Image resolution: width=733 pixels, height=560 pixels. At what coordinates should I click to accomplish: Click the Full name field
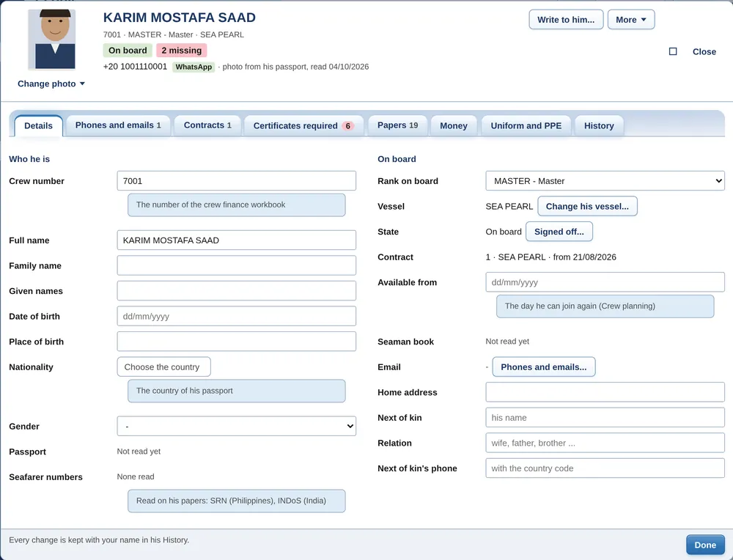[237, 240]
